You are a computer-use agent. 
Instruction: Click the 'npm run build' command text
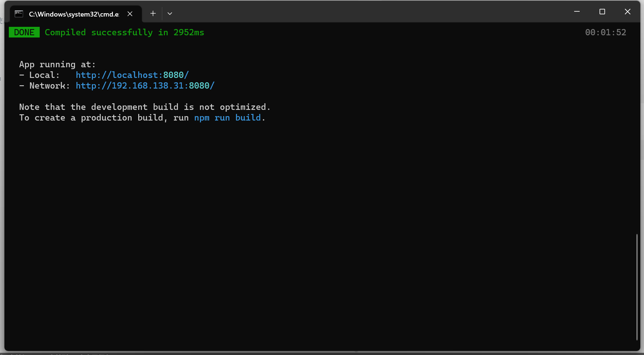coord(228,118)
